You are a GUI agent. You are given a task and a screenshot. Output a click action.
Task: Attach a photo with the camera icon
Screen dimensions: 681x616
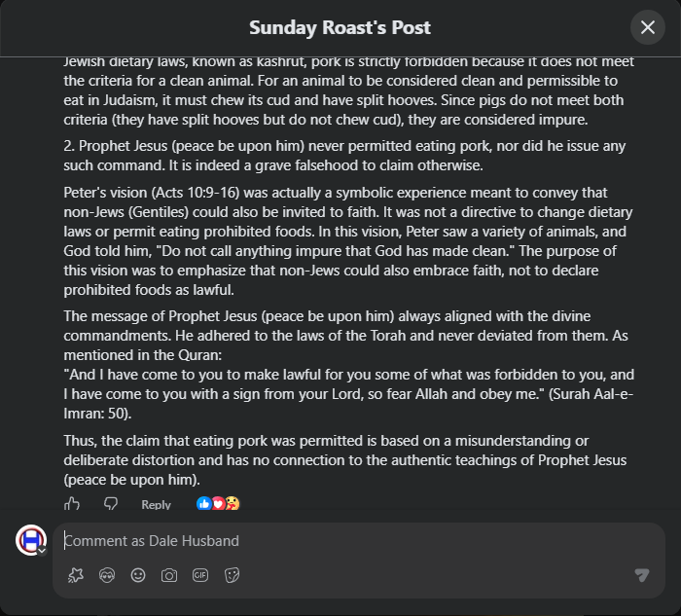click(x=169, y=575)
